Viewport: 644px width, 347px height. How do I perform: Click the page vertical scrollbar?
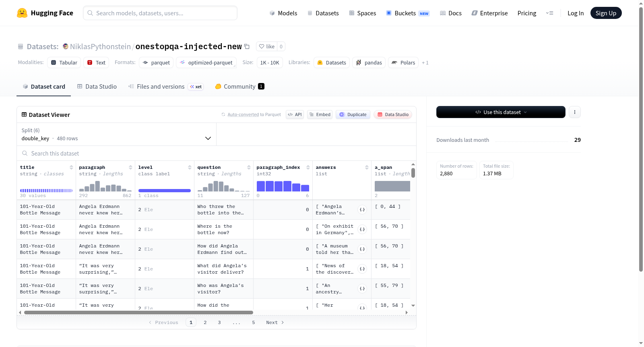tap(641, 139)
